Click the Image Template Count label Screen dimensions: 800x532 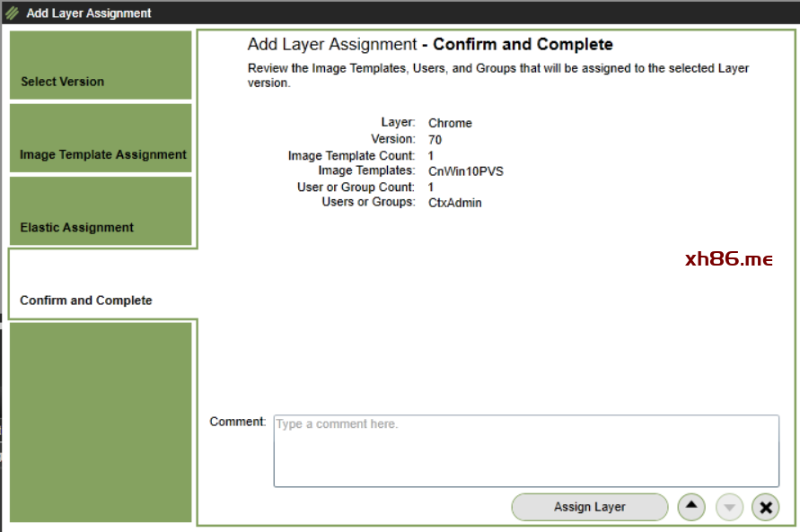click(351, 155)
